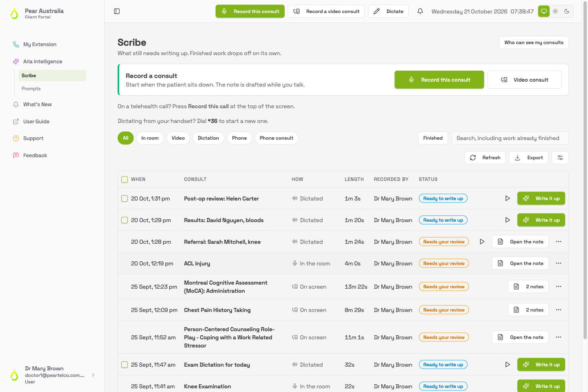
Task: Filter by Phone consult
Action: tap(276, 138)
